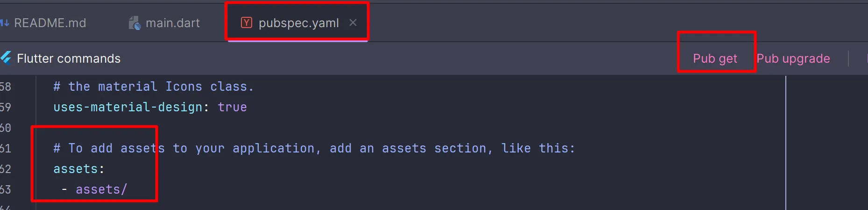This screenshot has width=868, height=210.
Task: Place cursor on uses-material-design key
Action: pos(128,107)
